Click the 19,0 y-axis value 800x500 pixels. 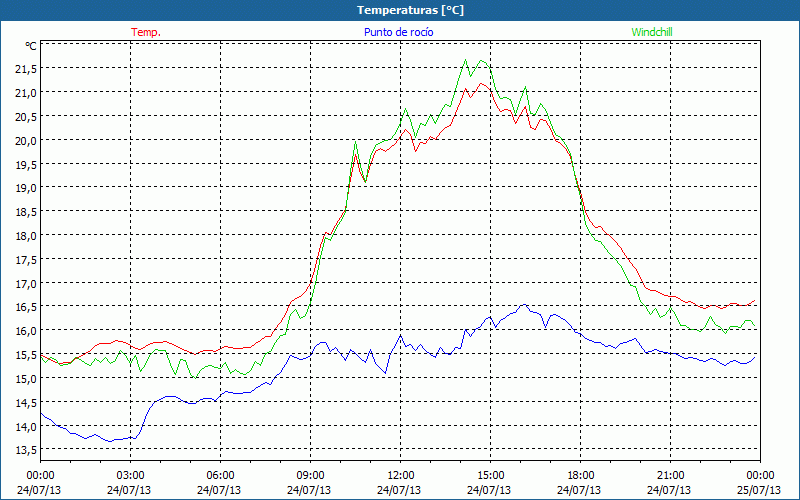pyautogui.click(x=26, y=188)
